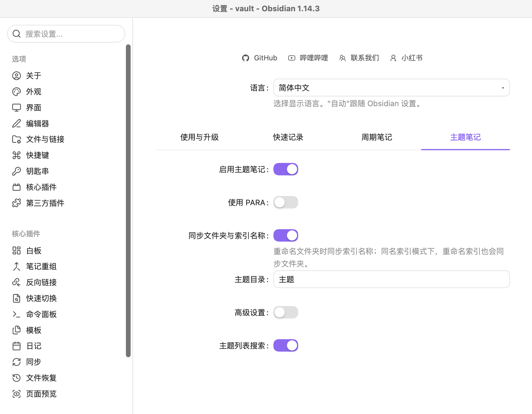Image resolution: width=532 pixels, height=414 pixels.
Task: Open the 快速切换 file-search icon
Action: [x=17, y=298]
